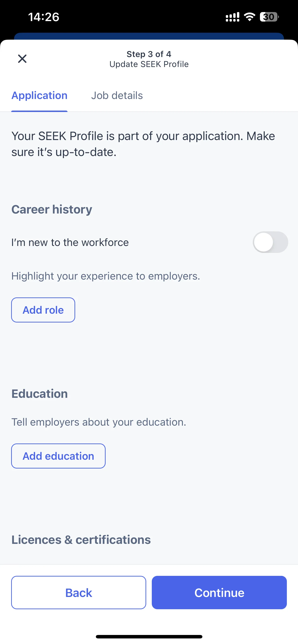Toggle the new to the workforce switch
The width and height of the screenshot is (298, 644).
pyautogui.click(x=270, y=242)
